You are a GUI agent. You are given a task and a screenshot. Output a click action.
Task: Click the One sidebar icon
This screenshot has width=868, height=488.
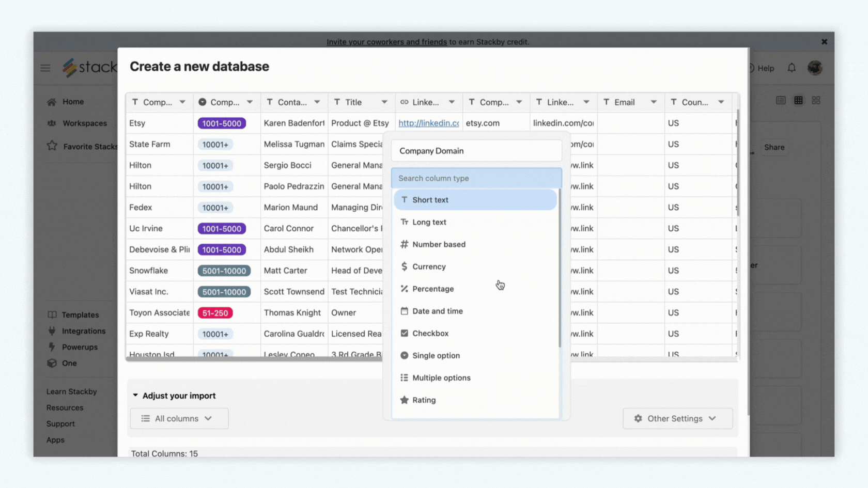tap(52, 363)
